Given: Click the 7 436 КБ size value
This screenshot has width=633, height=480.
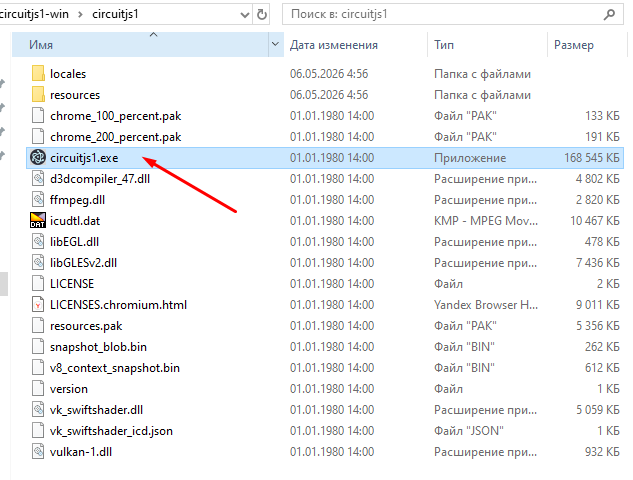Looking at the screenshot, I should pos(597,263).
